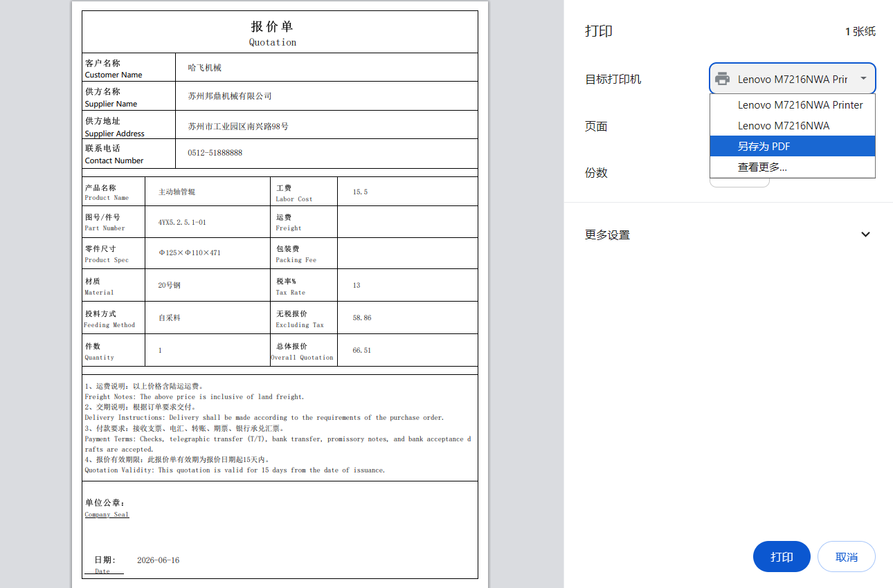Expand the 更多设置 section chevron
Viewport: 893px width, 588px height.
865,235
